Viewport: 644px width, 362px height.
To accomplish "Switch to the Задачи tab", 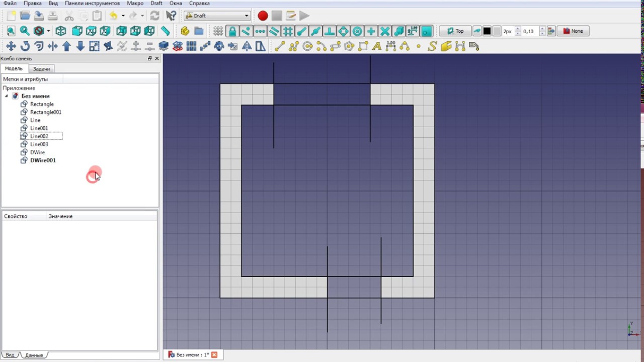I will tap(41, 68).
